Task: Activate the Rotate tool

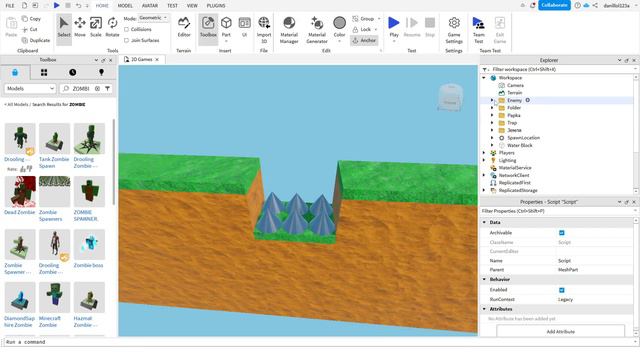Action: tap(112, 27)
